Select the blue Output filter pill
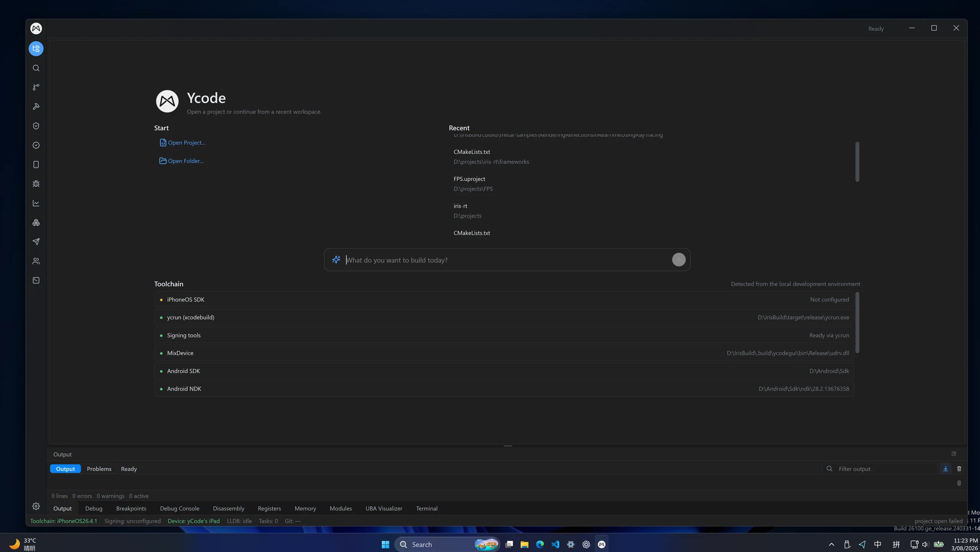 click(65, 469)
